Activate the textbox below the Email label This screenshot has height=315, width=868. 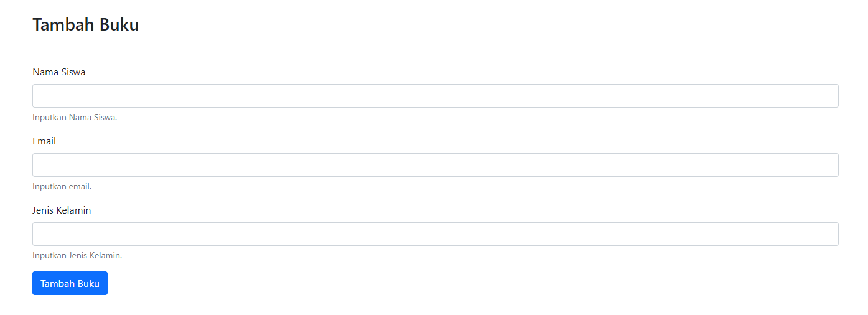[436, 165]
